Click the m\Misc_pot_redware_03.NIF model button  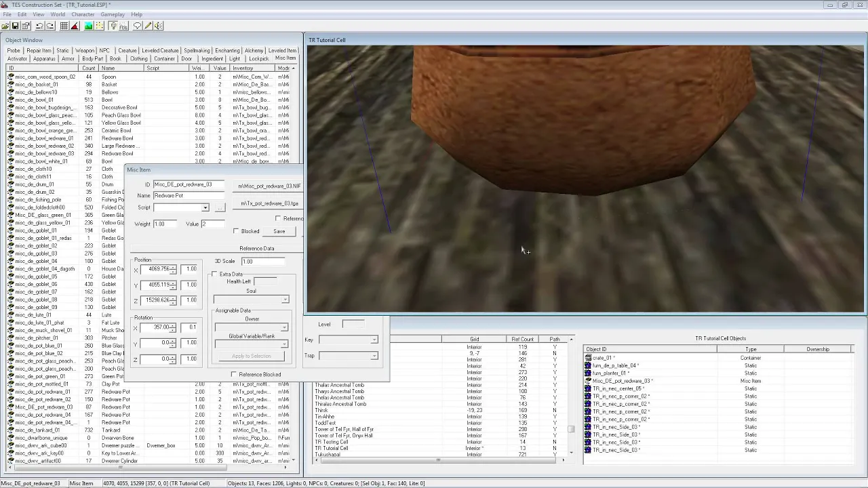tap(269, 186)
